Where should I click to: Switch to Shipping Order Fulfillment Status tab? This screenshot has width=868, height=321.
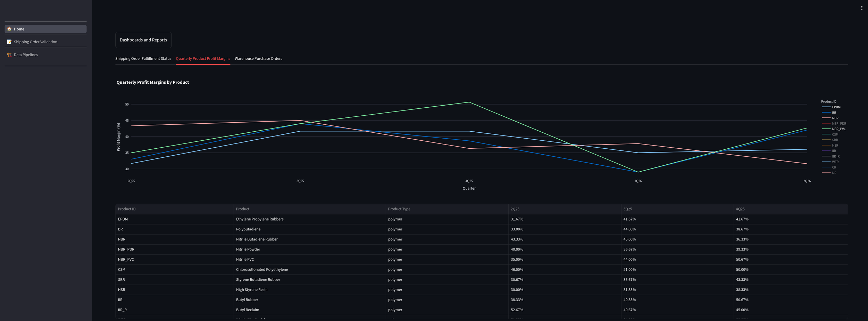143,58
